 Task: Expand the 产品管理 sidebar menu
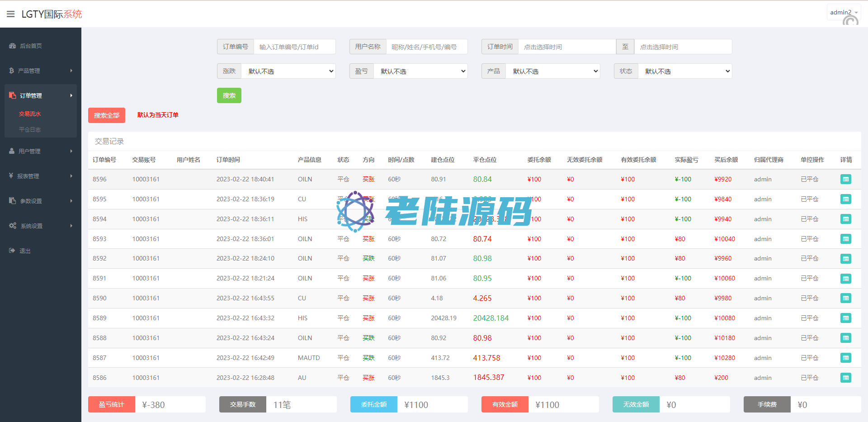(41, 71)
